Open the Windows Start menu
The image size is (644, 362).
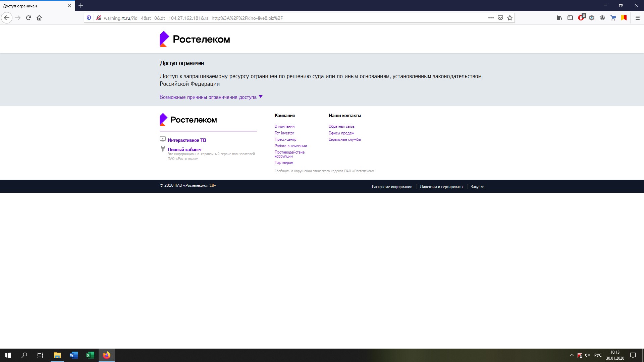8,355
